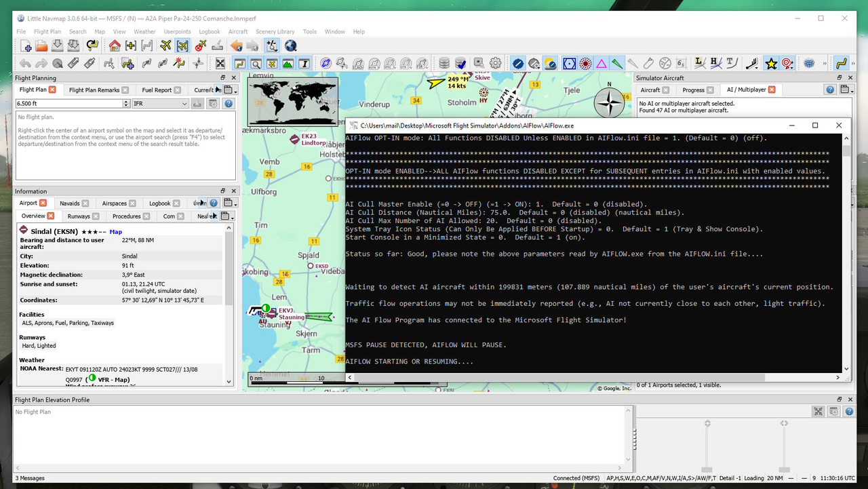Toggle the Elevation Profile dock window button

click(x=288, y=63)
